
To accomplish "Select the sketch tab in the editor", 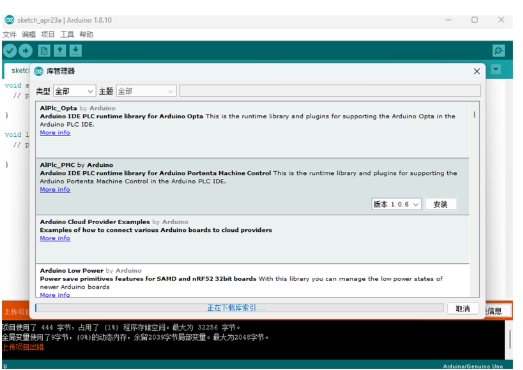I will click(17, 70).
